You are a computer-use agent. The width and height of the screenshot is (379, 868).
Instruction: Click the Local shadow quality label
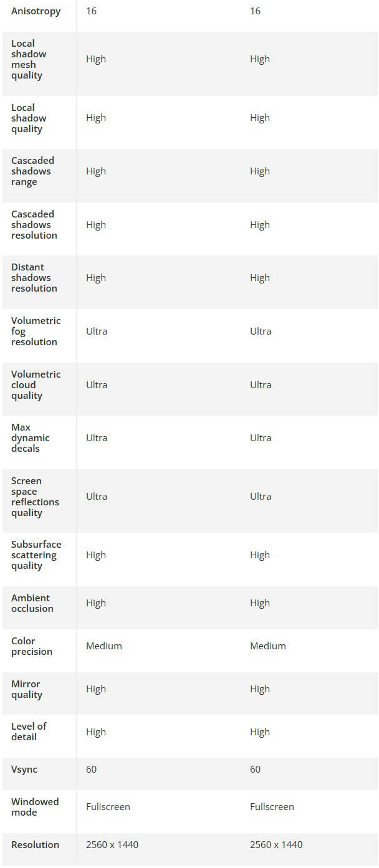tap(29, 118)
